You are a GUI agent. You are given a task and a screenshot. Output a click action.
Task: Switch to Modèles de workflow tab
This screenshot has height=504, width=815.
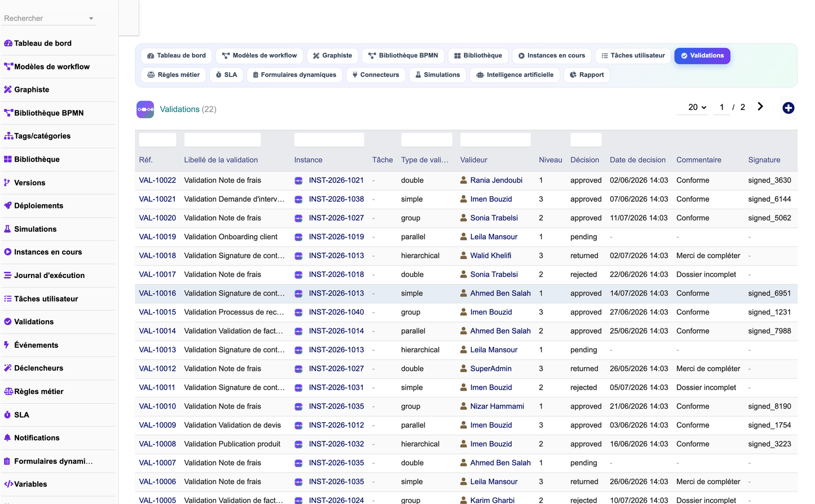click(259, 56)
